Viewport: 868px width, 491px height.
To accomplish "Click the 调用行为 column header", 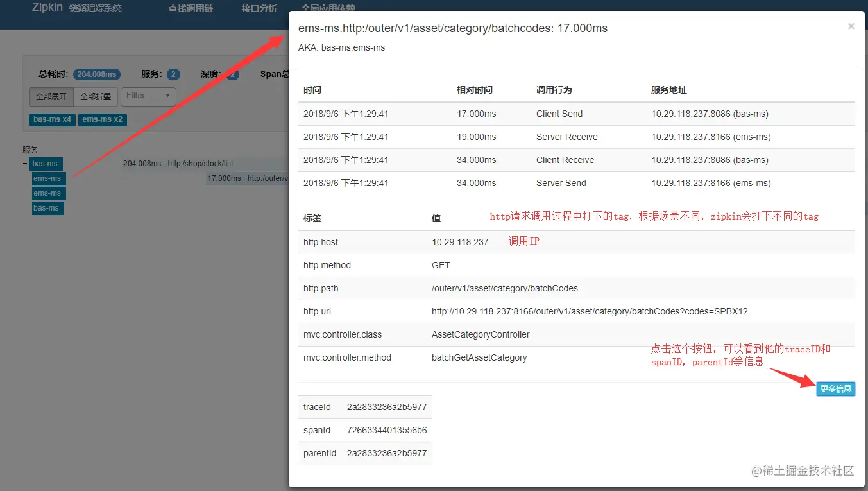I will [554, 90].
